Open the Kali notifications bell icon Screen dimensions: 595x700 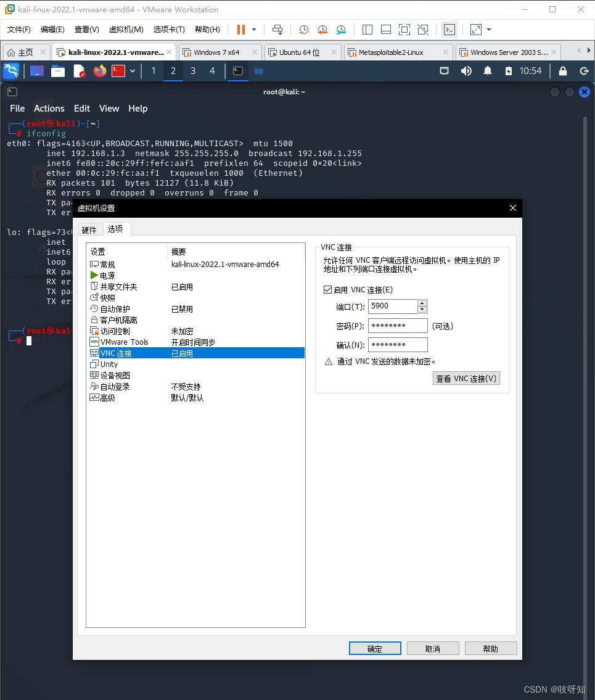point(488,71)
